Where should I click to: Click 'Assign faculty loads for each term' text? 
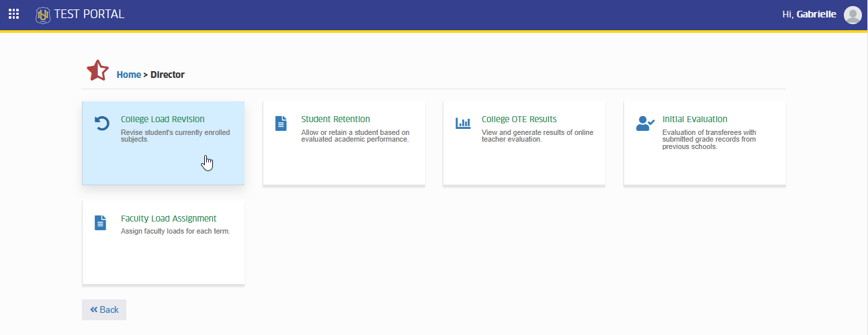(175, 232)
